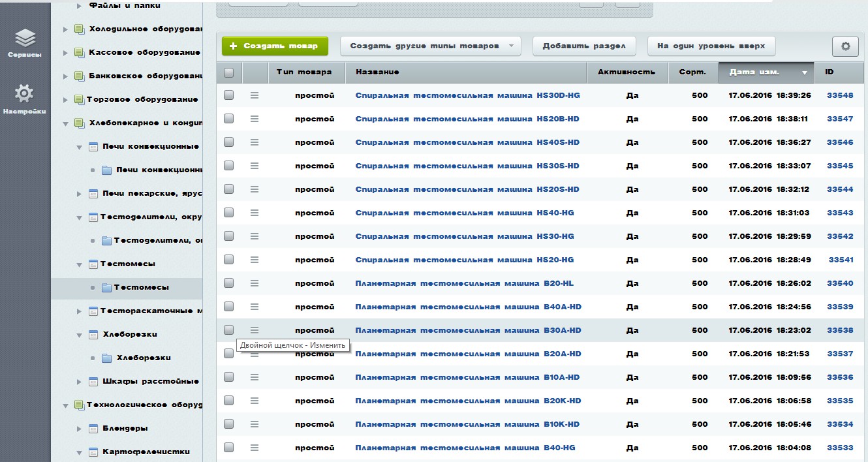
Task: Expand the Печи пекарские tree node
Action: (79, 193)
